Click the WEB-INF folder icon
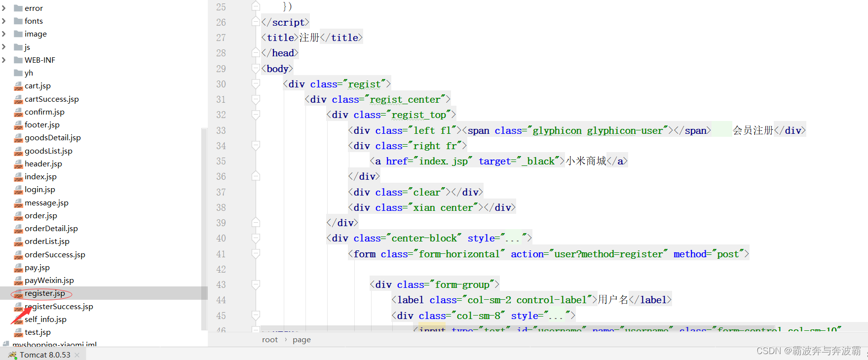Image resolution: width=868 pixels, height=360 pixels. 18,60
